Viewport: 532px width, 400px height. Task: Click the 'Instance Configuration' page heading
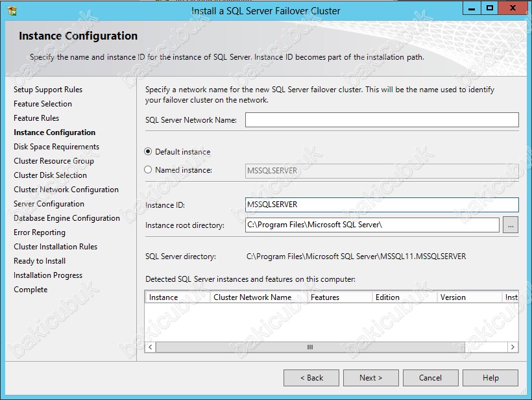point(78,36)
